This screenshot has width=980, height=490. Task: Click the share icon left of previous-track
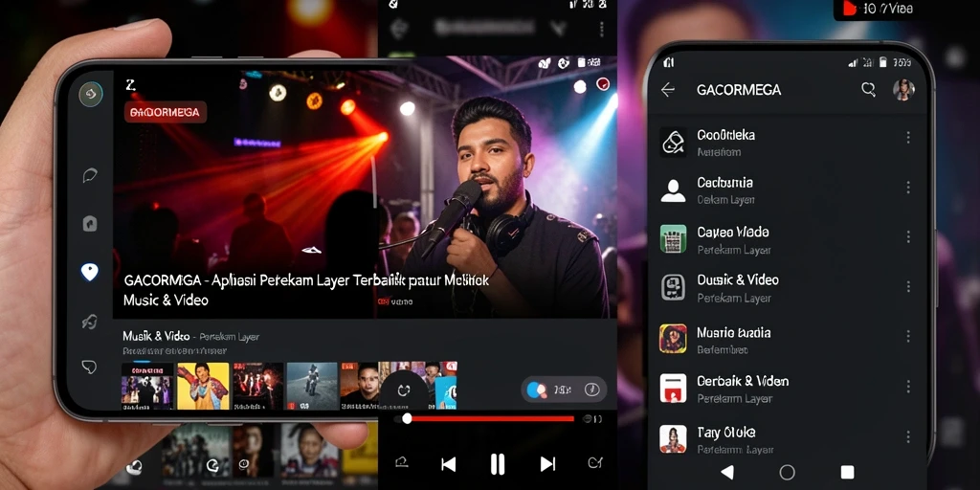(x=402, y=462)
